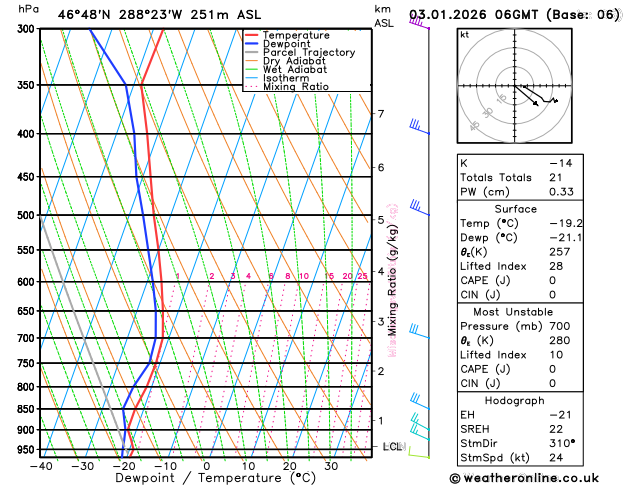Click the 500 hPa pressure label
The width and height of the screenshot is (629, 486).
(28, 215)
